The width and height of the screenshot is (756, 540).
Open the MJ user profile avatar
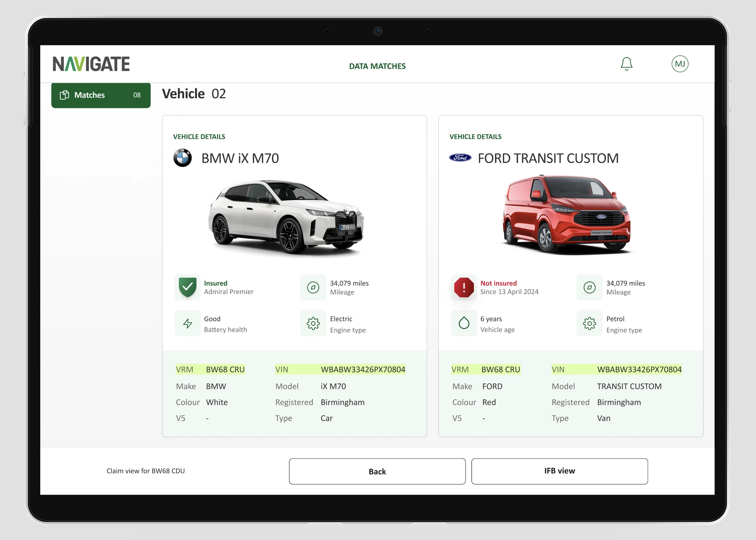pos(680,64)
